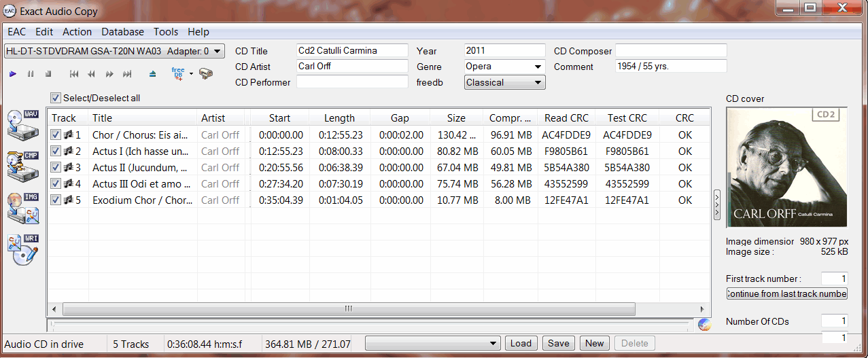Viewport: 868px width, 358px height.
Task: Open the Database menu
Action: pyautogui.click(x=122, y=32)
